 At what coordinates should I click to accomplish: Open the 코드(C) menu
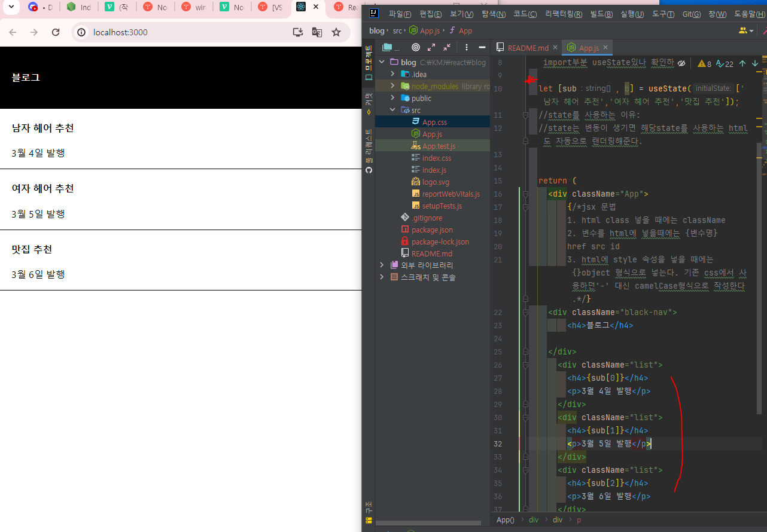(x=525, y=14)
